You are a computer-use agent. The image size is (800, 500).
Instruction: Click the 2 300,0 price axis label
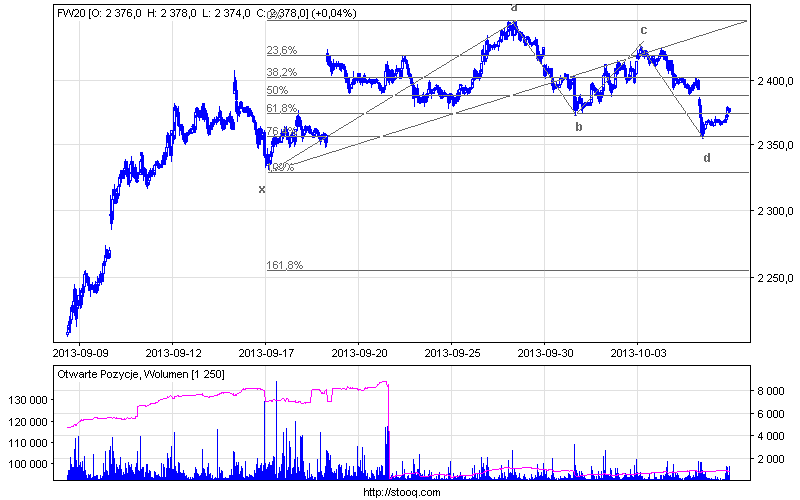coord(775,211)
